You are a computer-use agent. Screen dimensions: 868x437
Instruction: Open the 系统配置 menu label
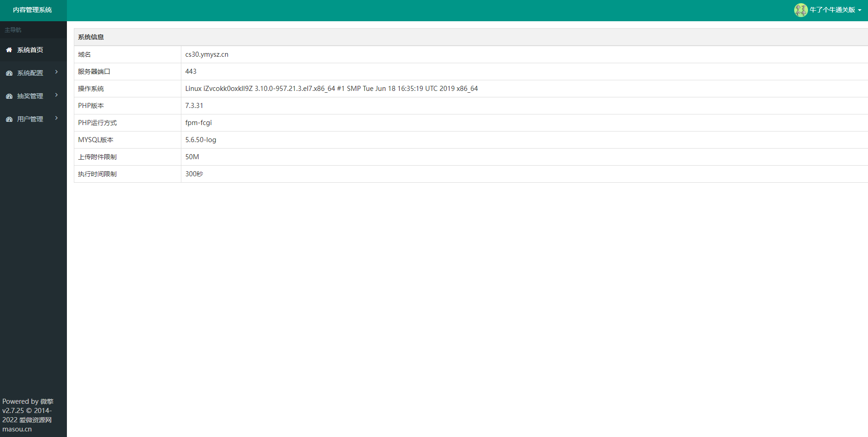30,73
